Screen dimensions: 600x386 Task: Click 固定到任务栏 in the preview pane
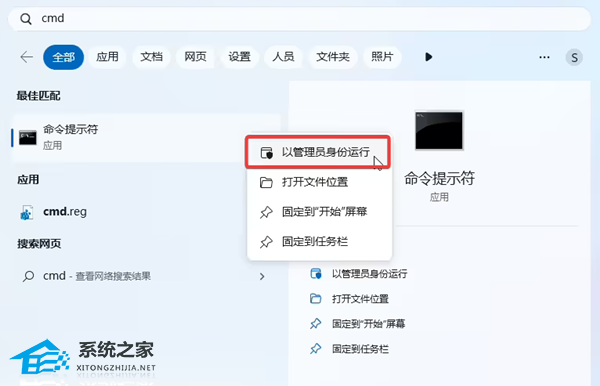[360, 349]
